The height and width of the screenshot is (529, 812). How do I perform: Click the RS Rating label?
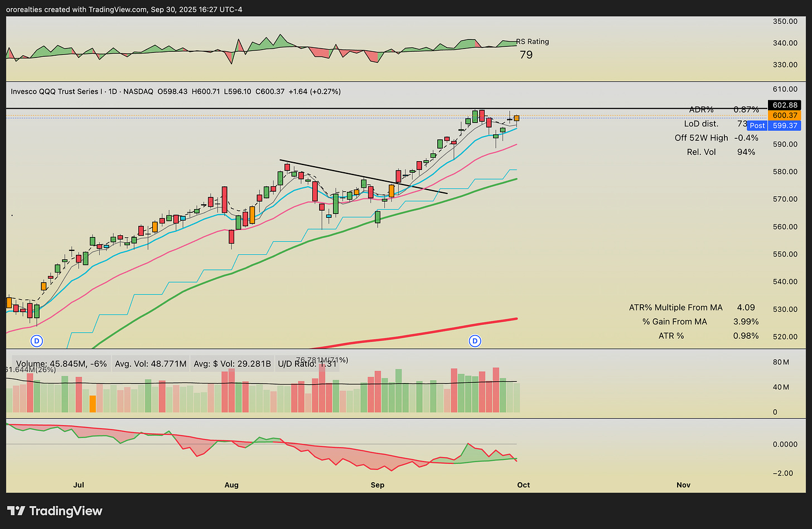tap(532, 41)
